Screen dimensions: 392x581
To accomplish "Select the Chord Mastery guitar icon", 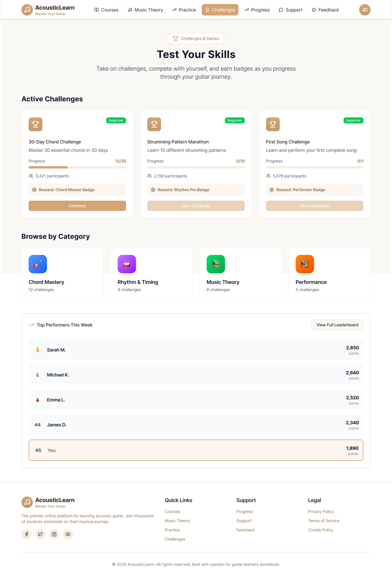I will tap(38, 264).
